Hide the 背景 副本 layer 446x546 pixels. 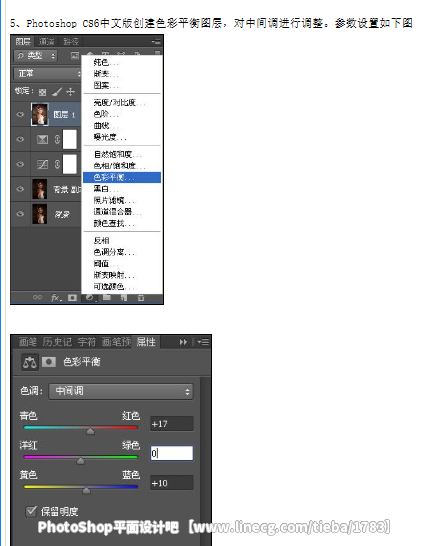coord(20,189)
